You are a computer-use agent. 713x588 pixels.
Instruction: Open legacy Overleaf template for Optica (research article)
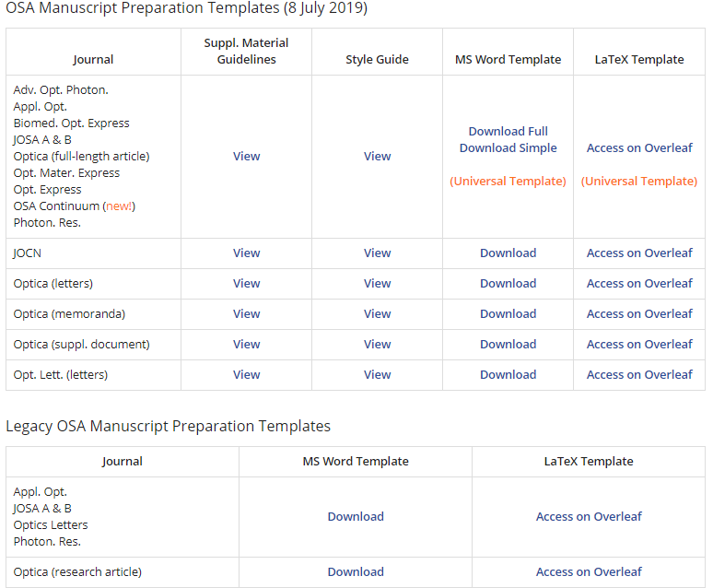tap(589, 571)
